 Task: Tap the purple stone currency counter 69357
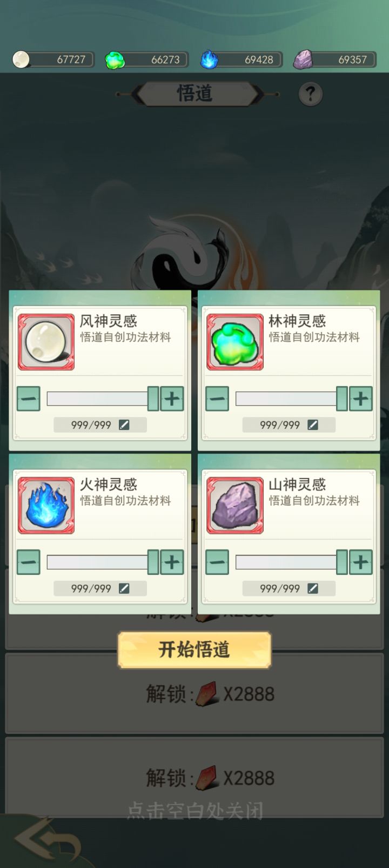pyautogui.click(x=334, y=59)
